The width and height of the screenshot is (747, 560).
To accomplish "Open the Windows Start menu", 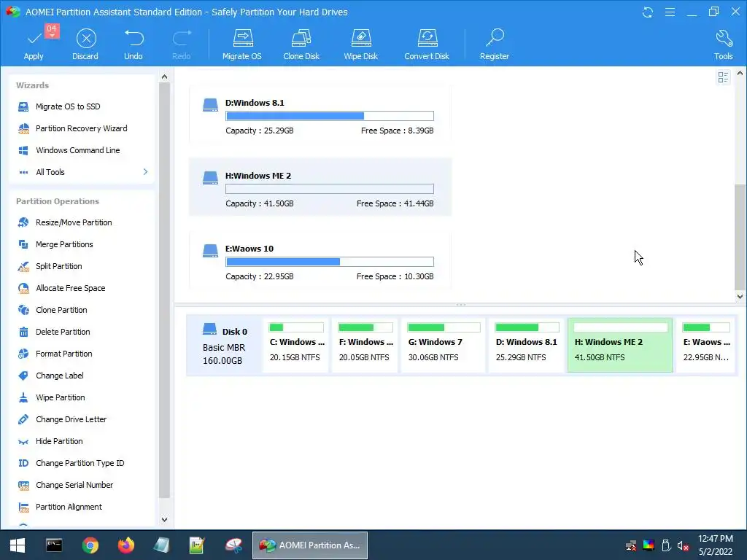I will point(18,545).
